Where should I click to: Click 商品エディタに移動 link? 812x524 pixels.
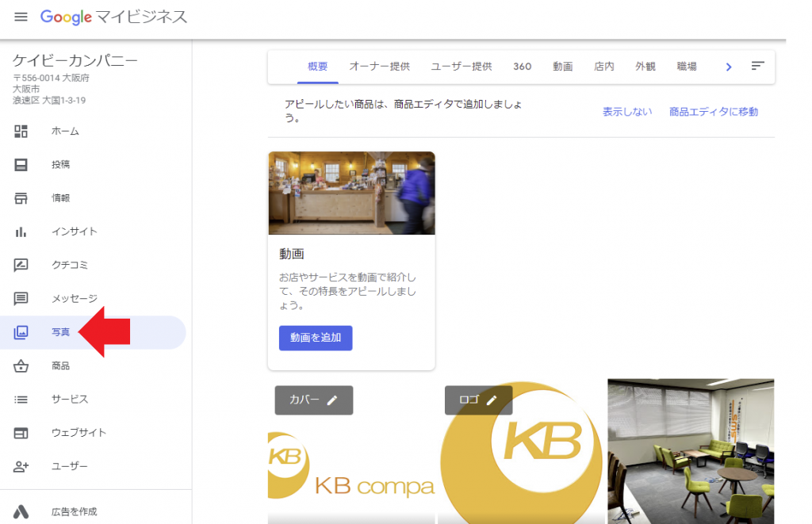[714, 112]
